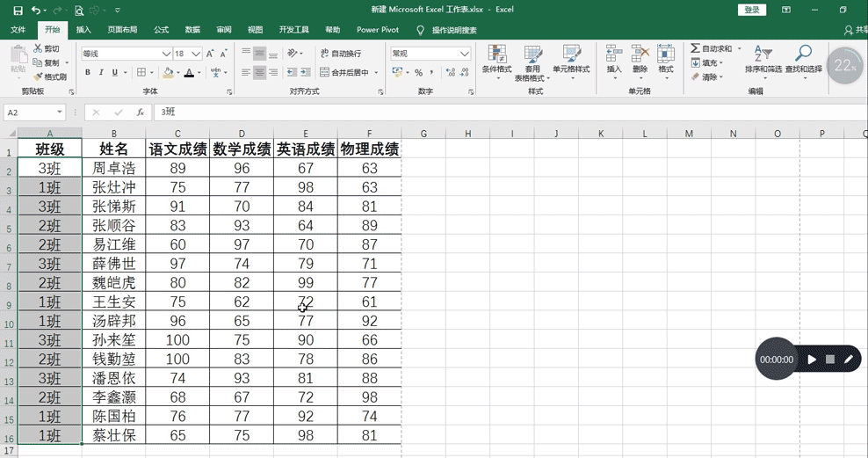
Task: Click the Save icon in quick access toolbar
Action: pyautogui.click(x=18, y=10)
